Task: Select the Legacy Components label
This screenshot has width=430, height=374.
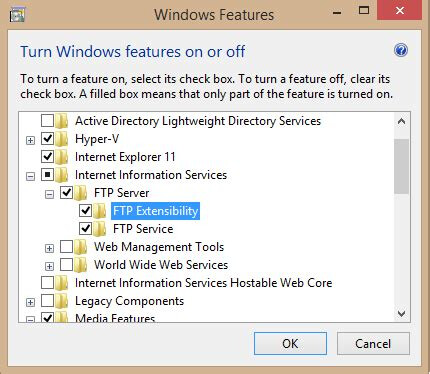Action: [x=129, y=301]
